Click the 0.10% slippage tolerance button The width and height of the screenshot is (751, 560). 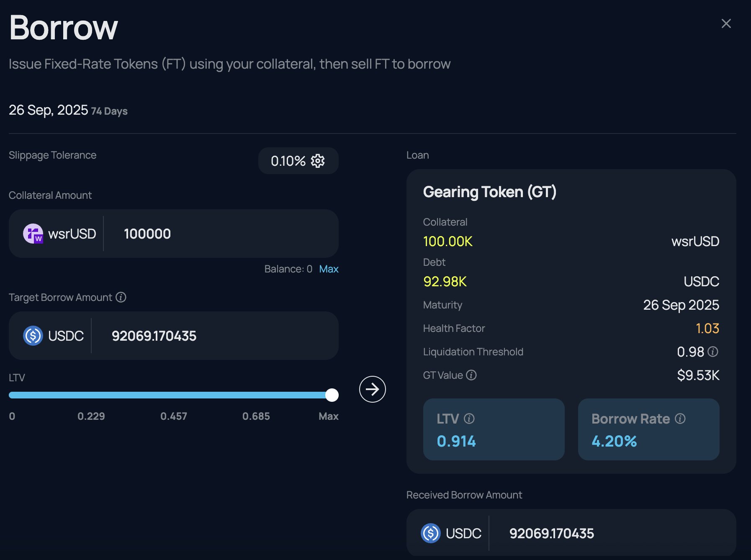point(298,161)
